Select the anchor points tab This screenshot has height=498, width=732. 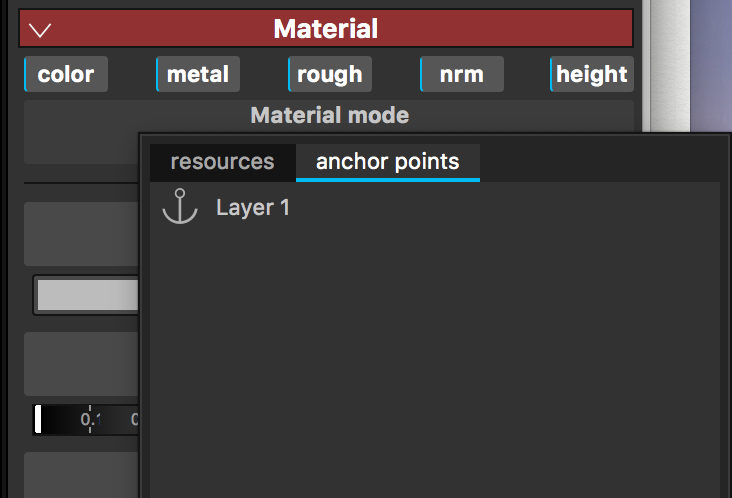387,162
